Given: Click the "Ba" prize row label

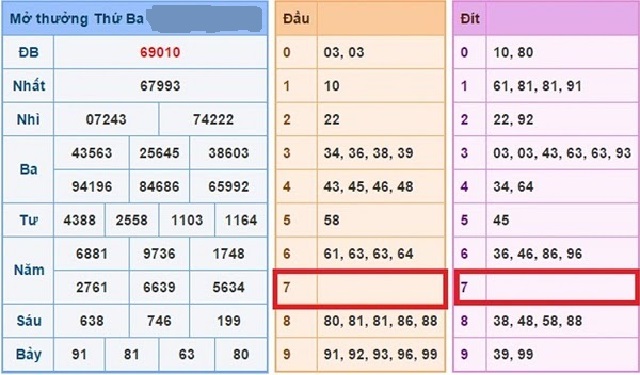Looking at the screenshot, I should (x=28, y=169).
